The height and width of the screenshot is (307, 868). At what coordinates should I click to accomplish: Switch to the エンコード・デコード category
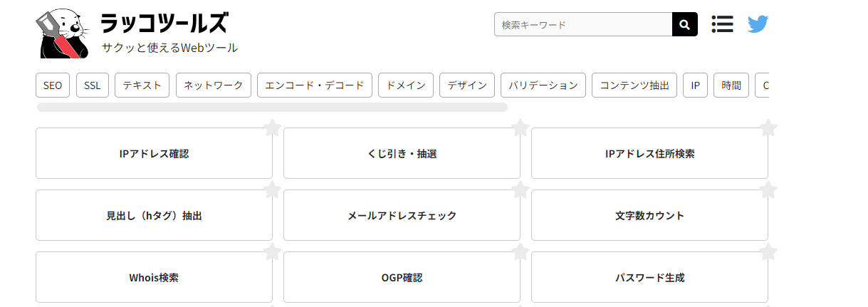click(x=315, y=85)
